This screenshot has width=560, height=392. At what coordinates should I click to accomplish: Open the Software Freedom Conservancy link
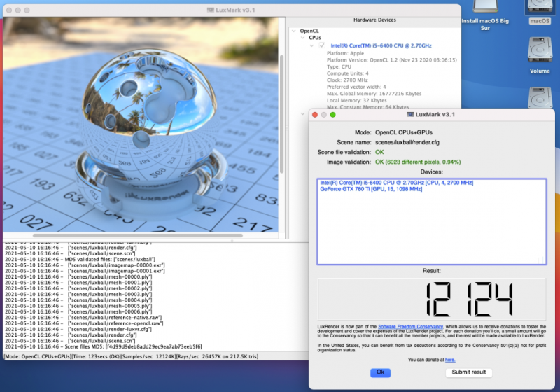click(410, 327)
